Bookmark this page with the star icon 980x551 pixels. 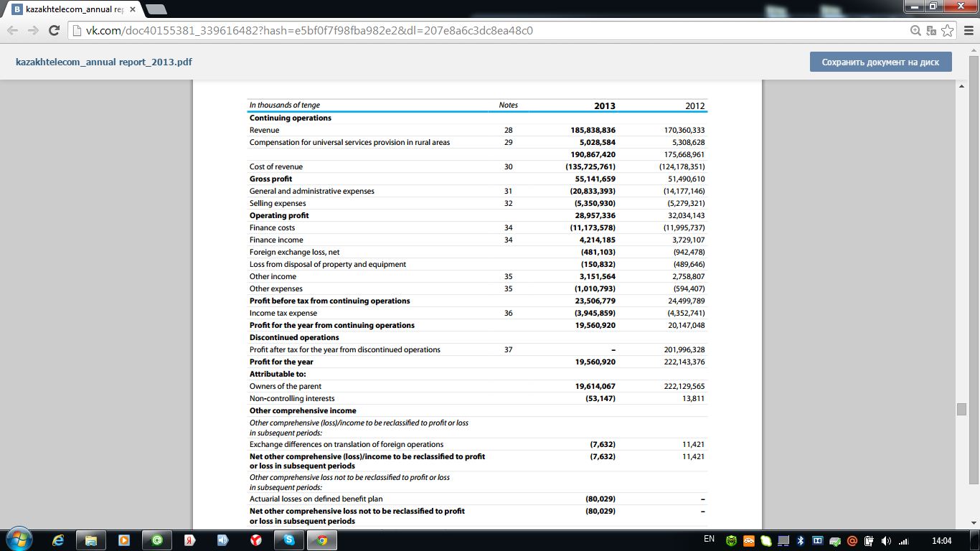coord(948,31)
